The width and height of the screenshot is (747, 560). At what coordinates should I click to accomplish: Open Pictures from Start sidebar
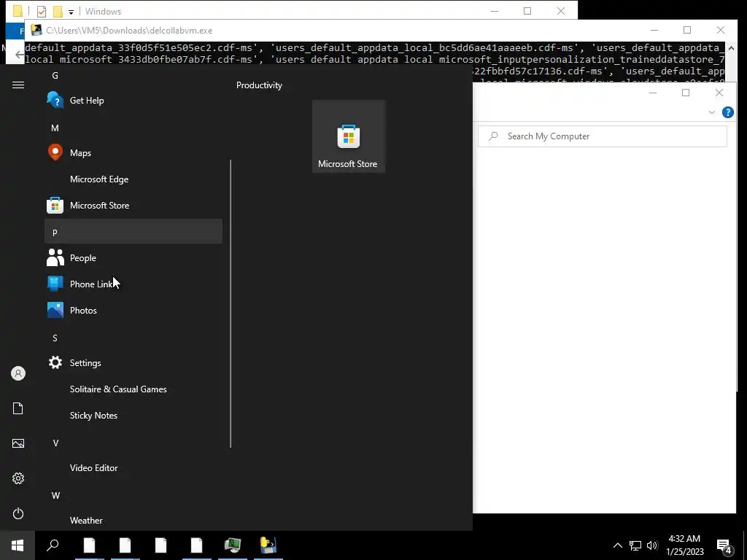18,443
